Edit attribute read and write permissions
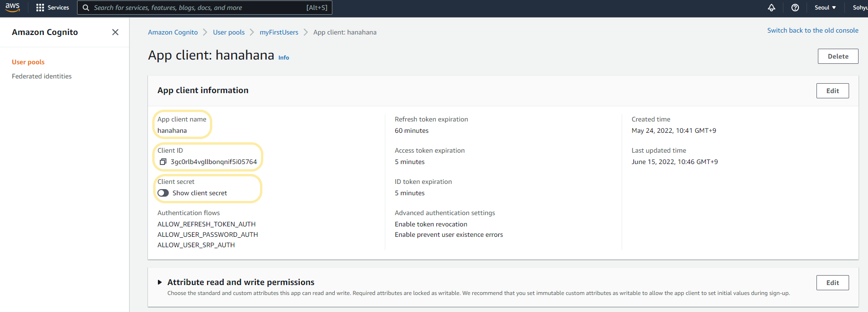 click(833, 283)
